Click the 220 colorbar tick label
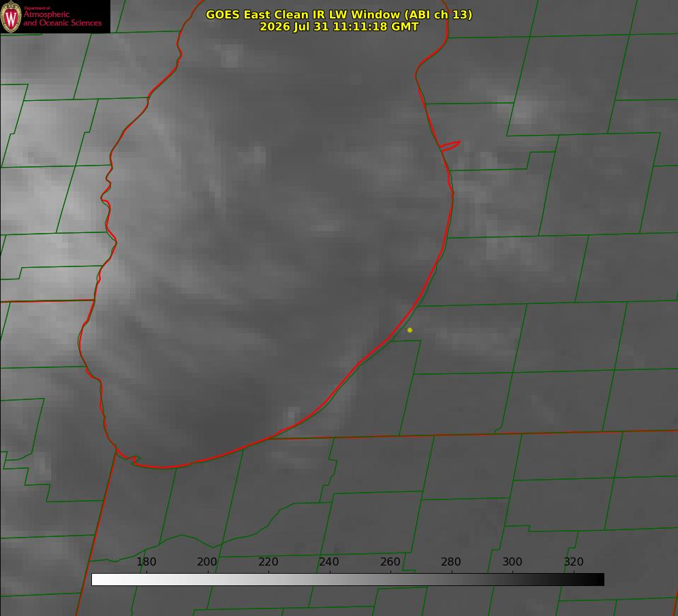 (268, 561)
